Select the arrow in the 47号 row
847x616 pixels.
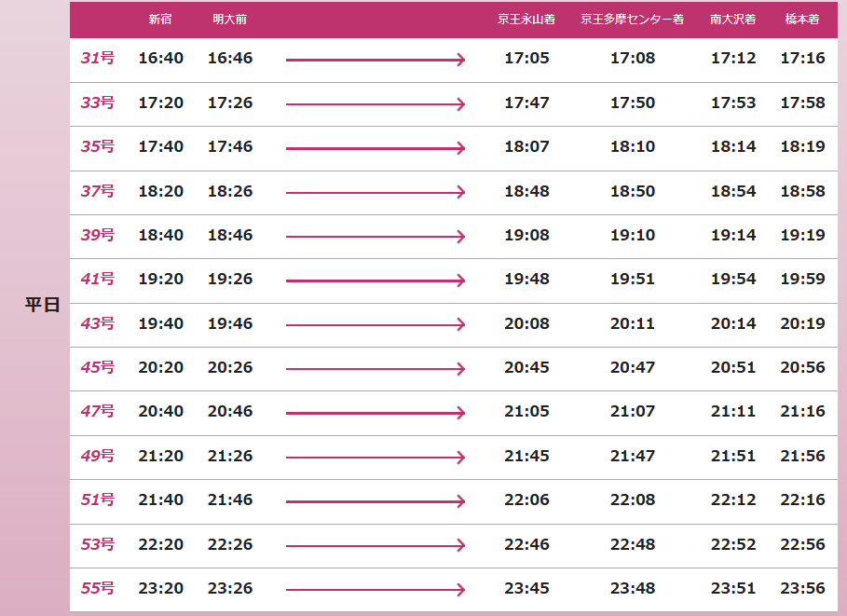click(375, 413)
